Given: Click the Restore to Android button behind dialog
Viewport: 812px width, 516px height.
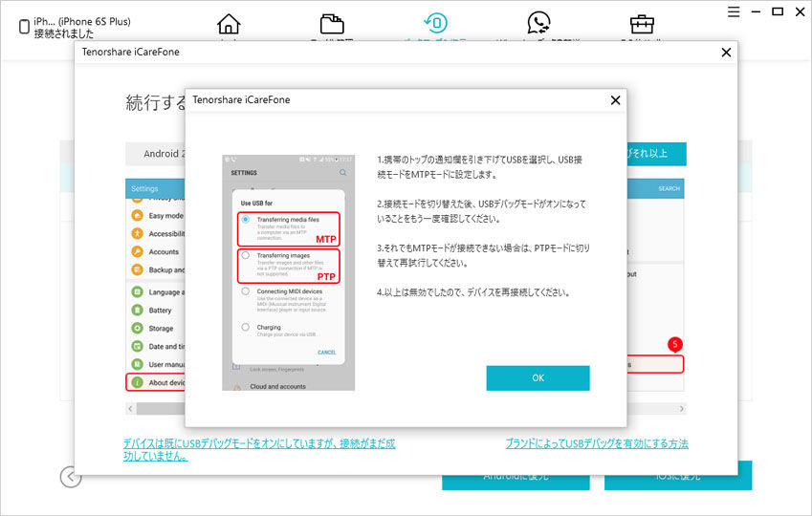Looking at the screenshot, I should (x=516, y=483).
